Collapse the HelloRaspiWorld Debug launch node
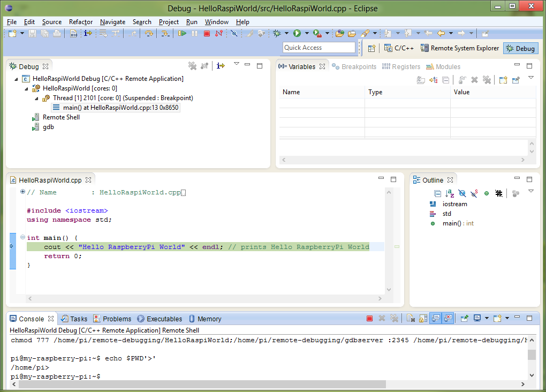The height and width of the screenshot is (392, 546). tap(17, 79)
